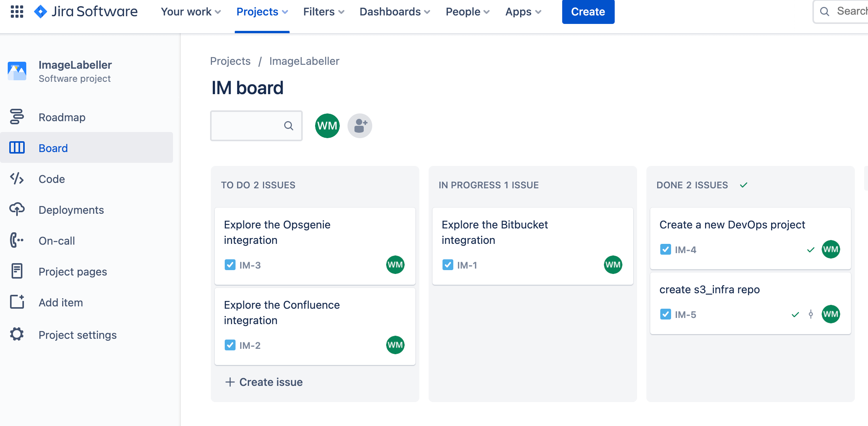Toggle checkbox on IM-3 issue card
This screenshot has height=426, width=868.
click(230, 264)
